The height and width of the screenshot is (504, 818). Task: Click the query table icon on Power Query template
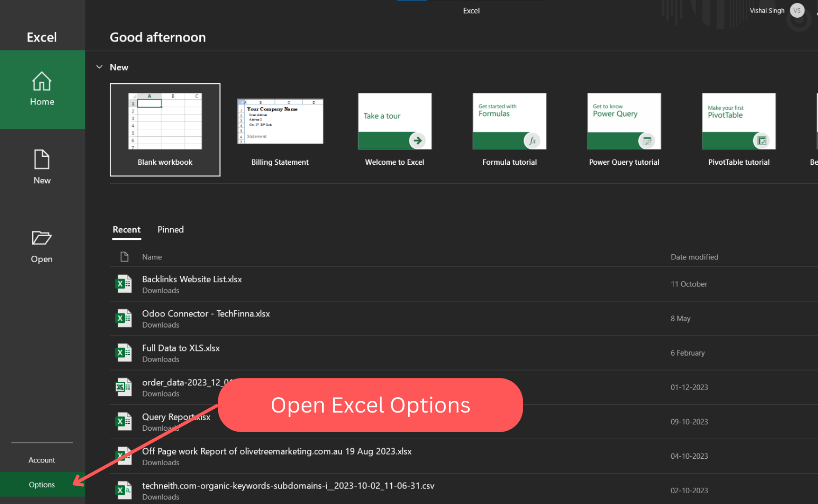click(x=647, y=140)
